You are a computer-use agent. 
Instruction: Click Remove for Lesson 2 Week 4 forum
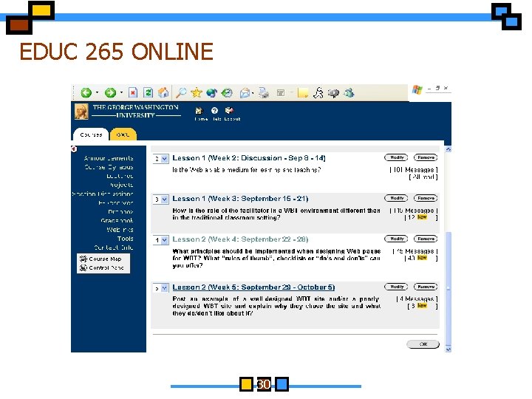(426, 239)
